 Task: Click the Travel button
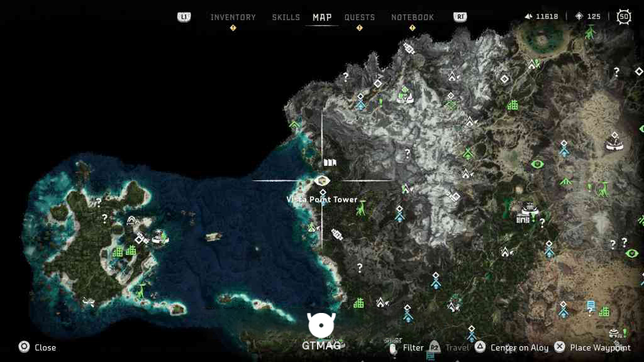pos(457,348)
